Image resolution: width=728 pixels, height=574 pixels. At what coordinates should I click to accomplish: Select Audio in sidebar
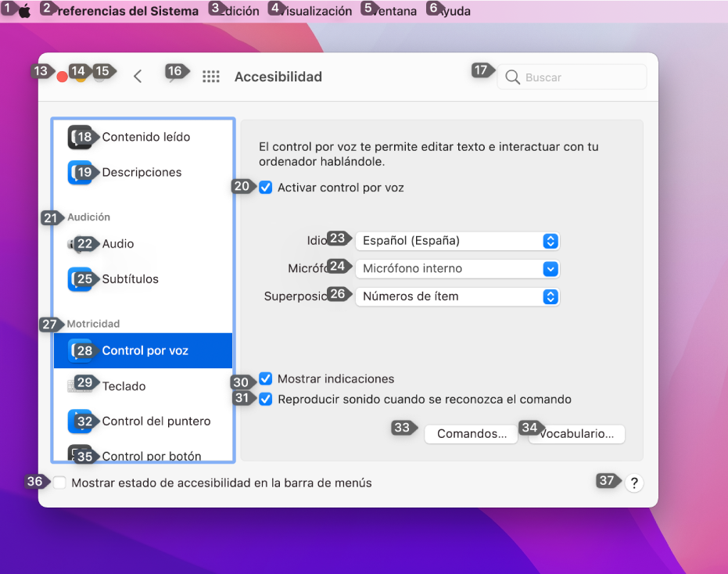pos(143,244)
